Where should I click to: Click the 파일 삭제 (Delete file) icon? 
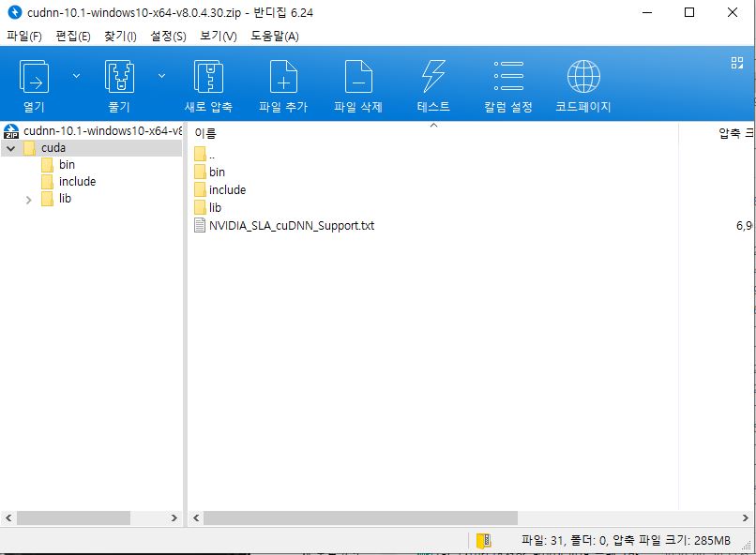click(x=358, y=77)
